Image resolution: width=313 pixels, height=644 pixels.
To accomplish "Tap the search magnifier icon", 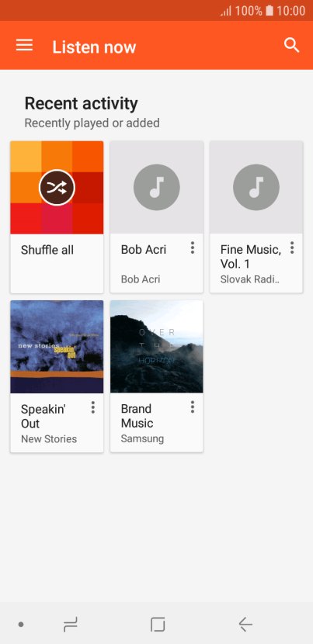I will pyautogui.click(x=291, y=45).
